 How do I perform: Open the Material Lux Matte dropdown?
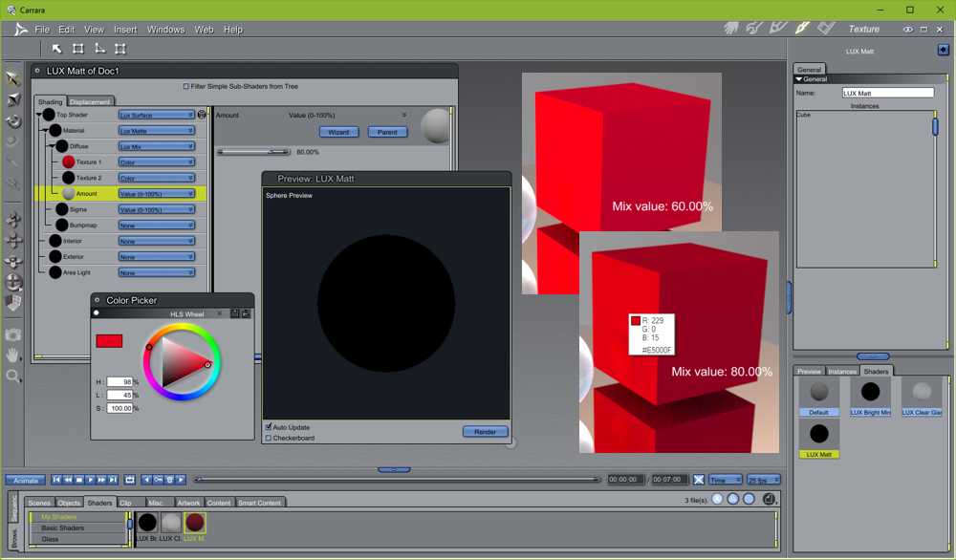(157, 130)
